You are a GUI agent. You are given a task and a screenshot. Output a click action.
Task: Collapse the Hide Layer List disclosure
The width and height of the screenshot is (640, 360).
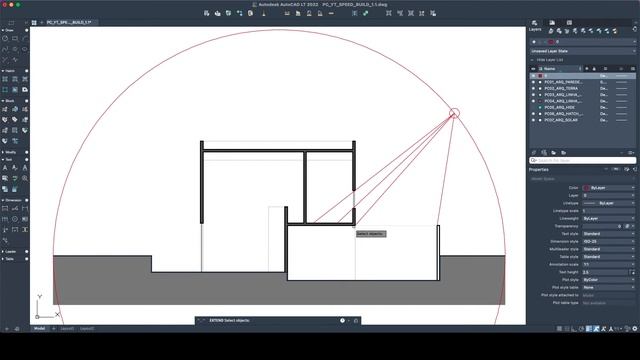click(532, 60)
